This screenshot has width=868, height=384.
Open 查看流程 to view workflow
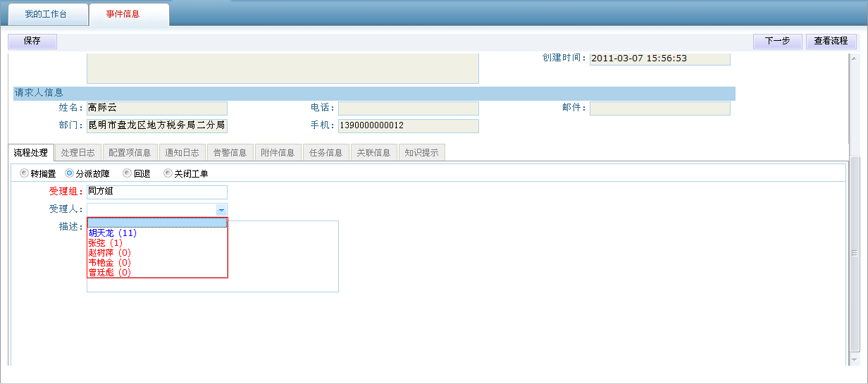coord(831,42)
